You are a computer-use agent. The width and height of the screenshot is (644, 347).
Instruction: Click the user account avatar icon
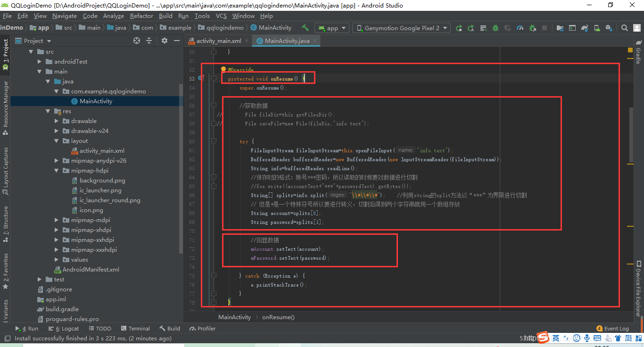click(x=636, y=28)
